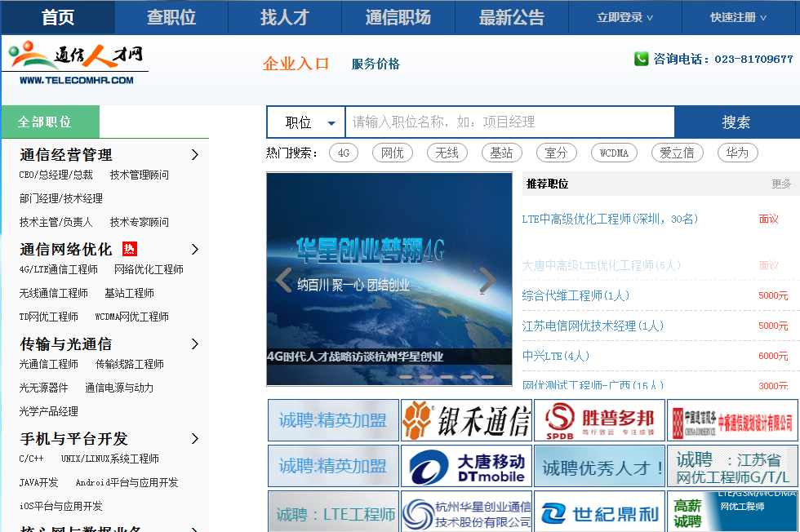Click the 网优 hot search tag
The image size is (800, 532).
point(393,153)
